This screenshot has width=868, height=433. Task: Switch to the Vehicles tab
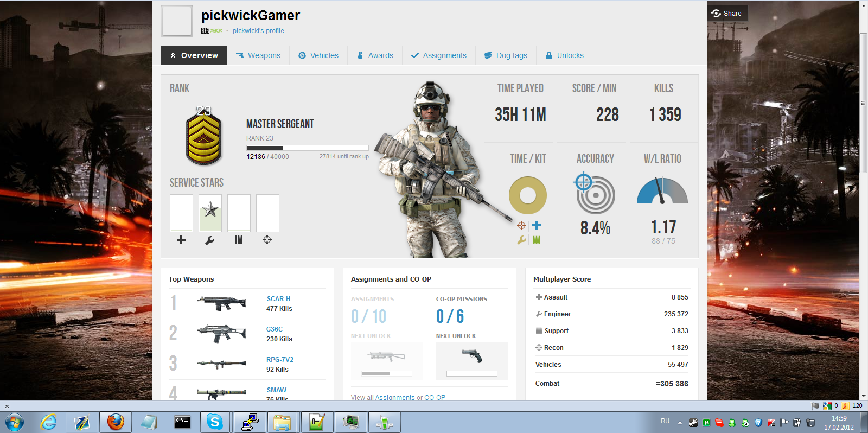point(318,55)
